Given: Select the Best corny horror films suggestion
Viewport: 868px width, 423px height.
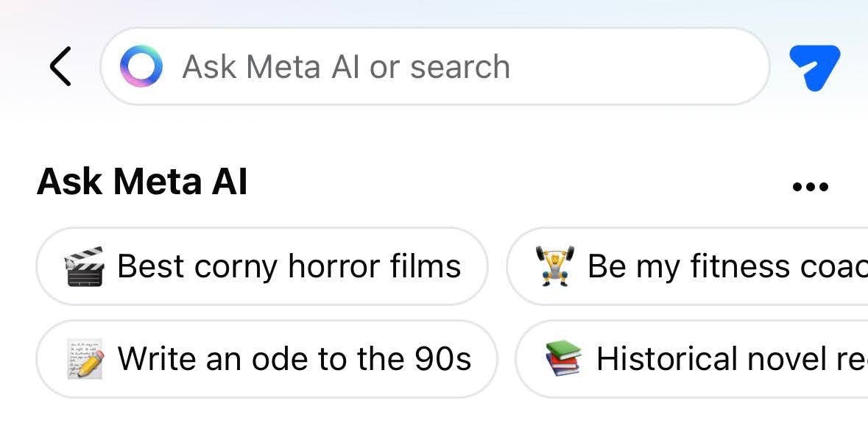Looking at the screenshot, I should (262, 266).
